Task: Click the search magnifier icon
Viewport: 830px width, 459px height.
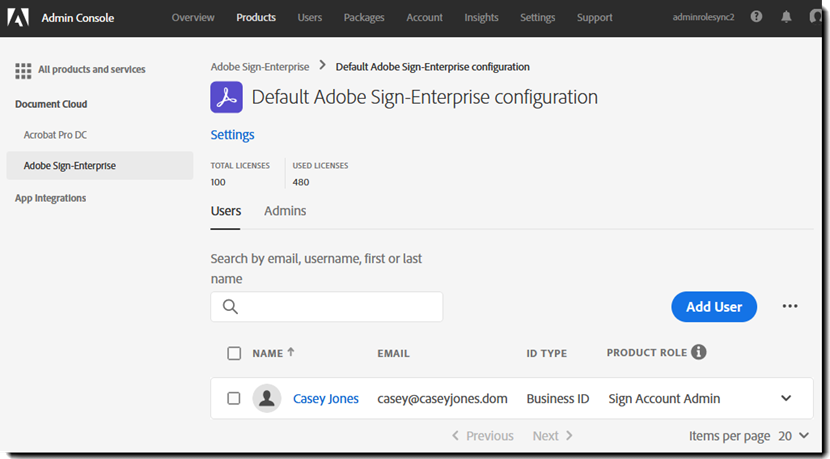Action: (x=230, y=307)
